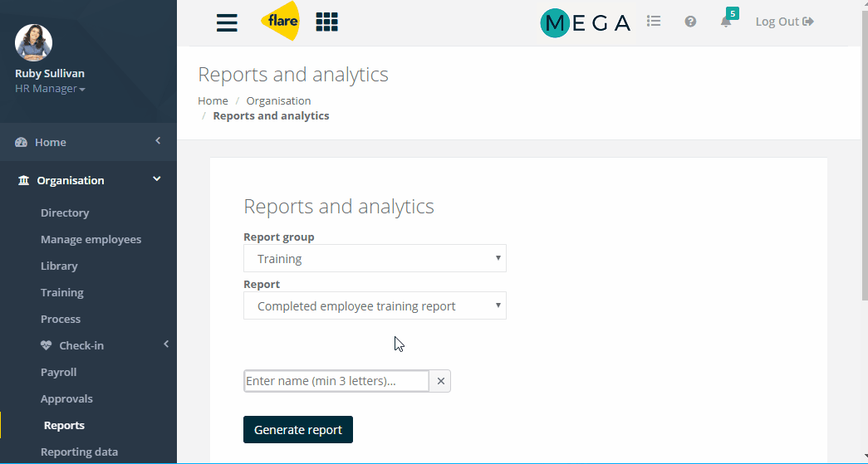Open the apps grid icon

coord(326,22)
